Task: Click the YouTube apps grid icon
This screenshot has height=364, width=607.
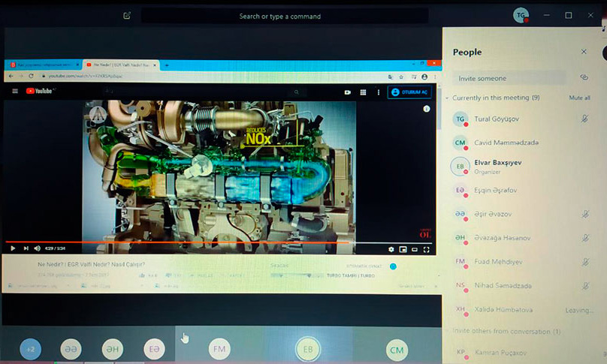Action: pos(363,92)
